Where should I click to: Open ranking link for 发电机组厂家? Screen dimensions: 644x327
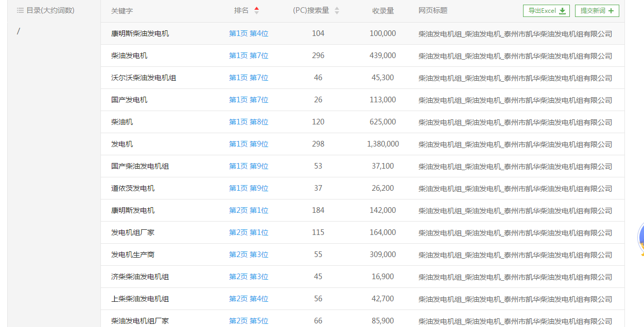point(249,232)
